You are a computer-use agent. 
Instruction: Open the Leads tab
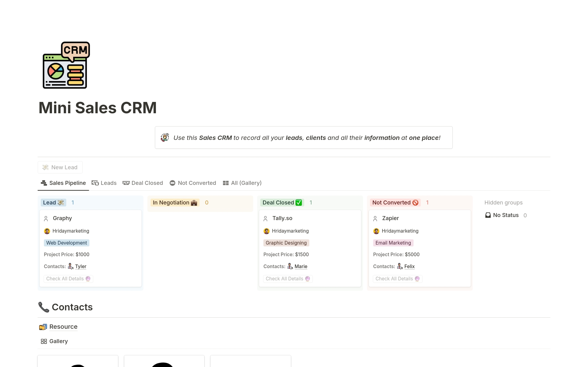click(104, 183)
